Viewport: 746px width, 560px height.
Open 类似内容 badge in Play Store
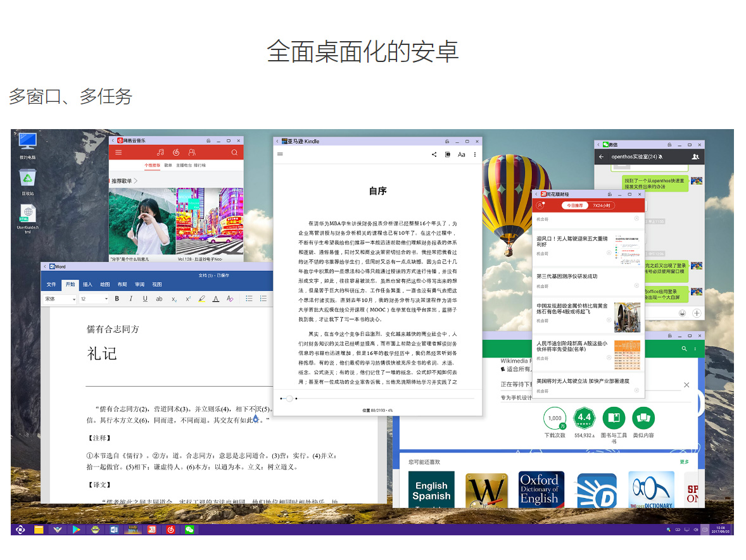tap(643, 418)
